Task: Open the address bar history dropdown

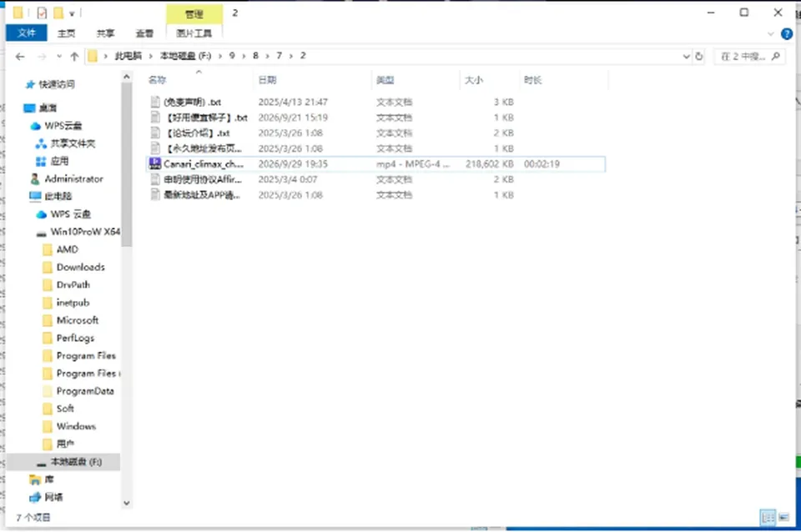Action: pyautogui.click(x=687, y=57)
